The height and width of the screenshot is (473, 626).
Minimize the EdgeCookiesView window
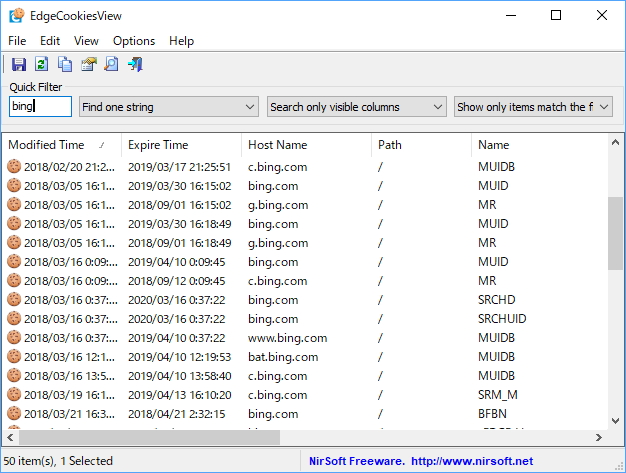point(511,16)
